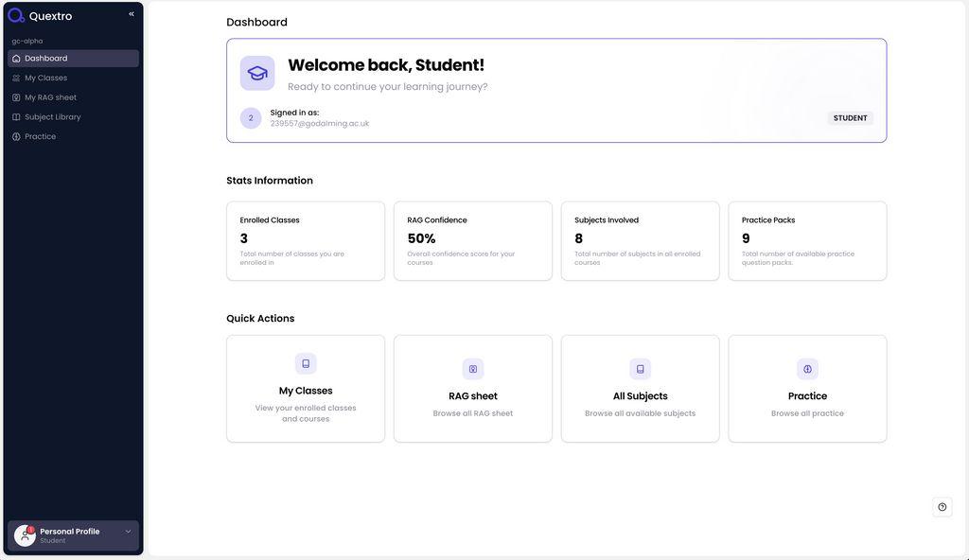Click the user avatar circle labeled 2
Screen dimensions: 969x560
click(x=250, y=118)
